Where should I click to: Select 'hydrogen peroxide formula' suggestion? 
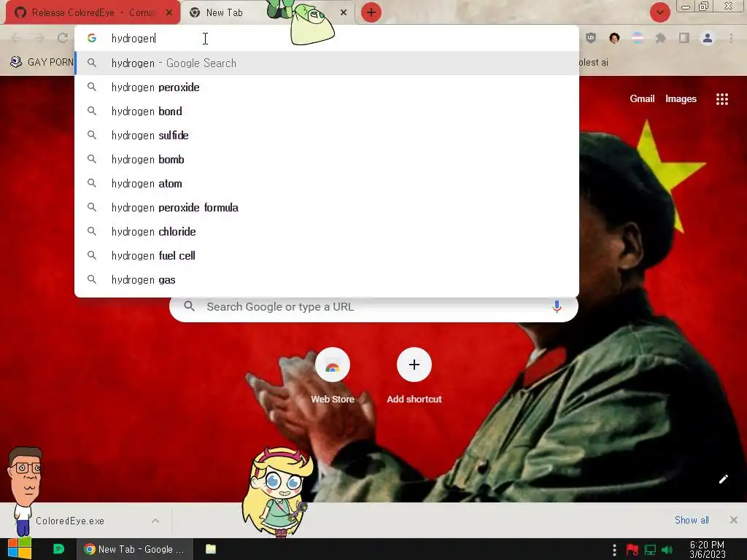pos(327,207)
